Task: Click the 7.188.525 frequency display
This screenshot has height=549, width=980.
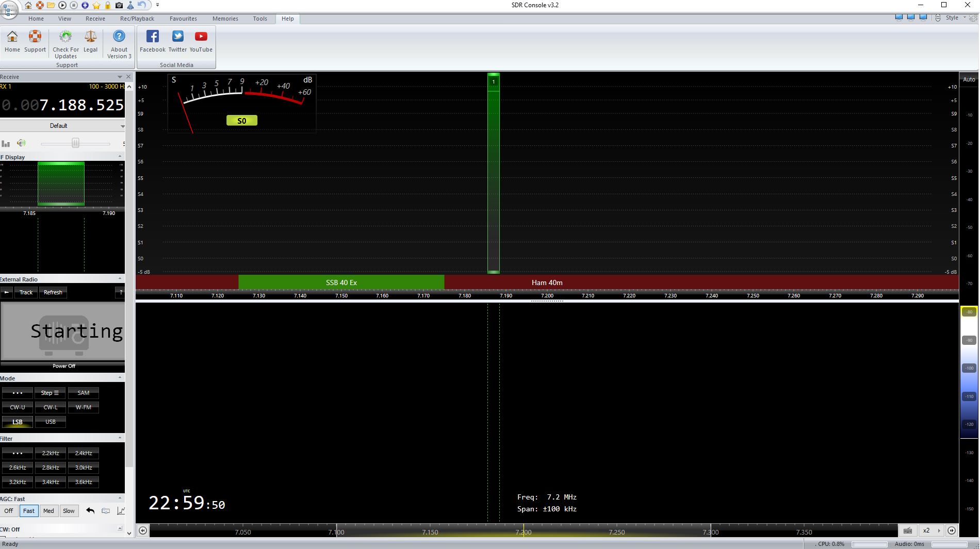Action: pyautogui.click(x=80, y=105)
